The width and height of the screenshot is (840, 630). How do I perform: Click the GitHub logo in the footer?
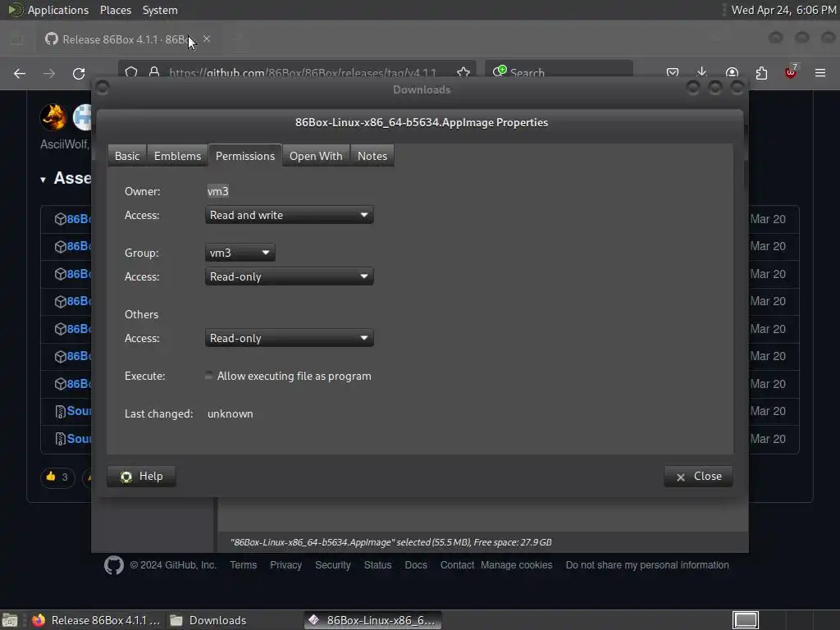(x=113, y=565)
